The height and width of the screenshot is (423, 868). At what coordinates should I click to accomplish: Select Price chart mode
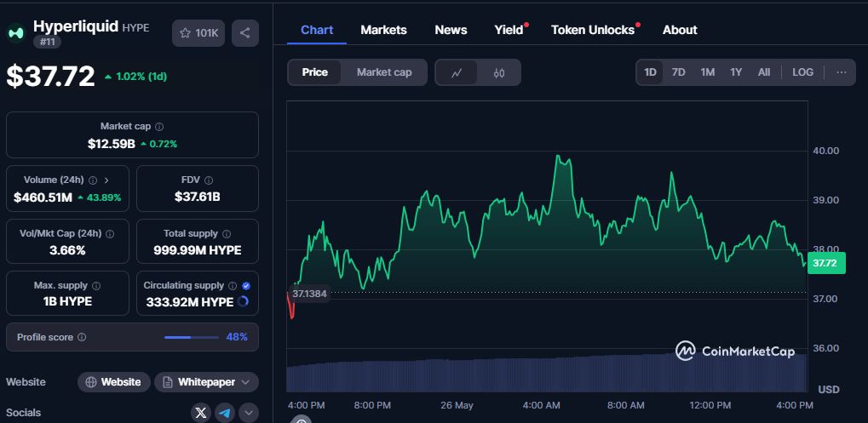tap(315, 72)
